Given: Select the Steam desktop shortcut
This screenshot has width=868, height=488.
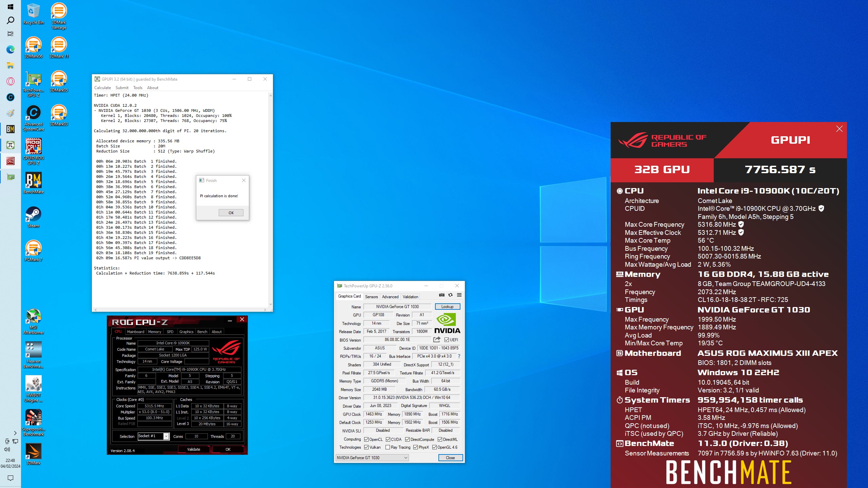Looking at the screenshot, I should 34,217.
